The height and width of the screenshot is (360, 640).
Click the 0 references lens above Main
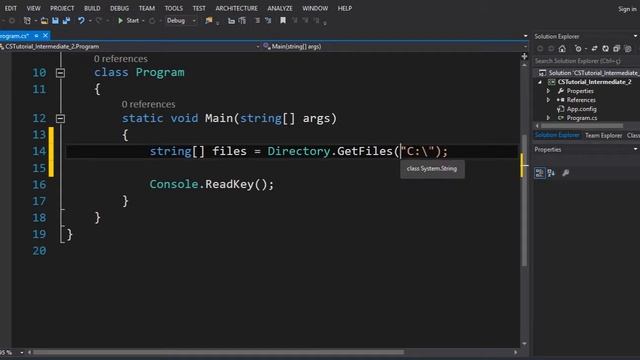tap(148, 104)
